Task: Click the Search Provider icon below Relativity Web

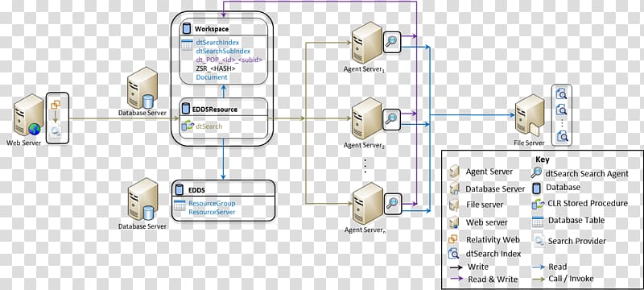Action: [56, 131]
